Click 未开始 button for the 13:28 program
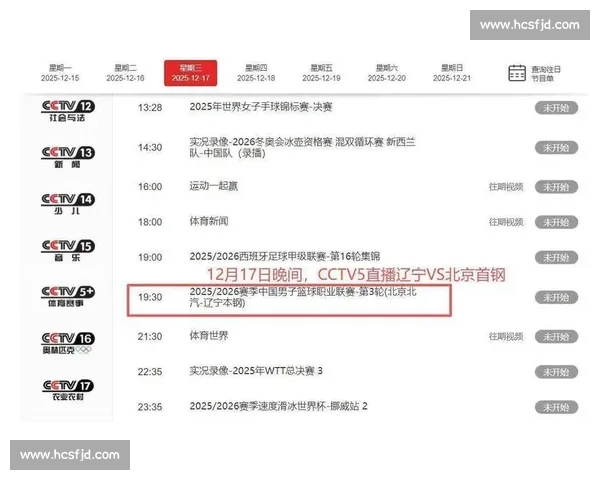 (x=556, y=108)
